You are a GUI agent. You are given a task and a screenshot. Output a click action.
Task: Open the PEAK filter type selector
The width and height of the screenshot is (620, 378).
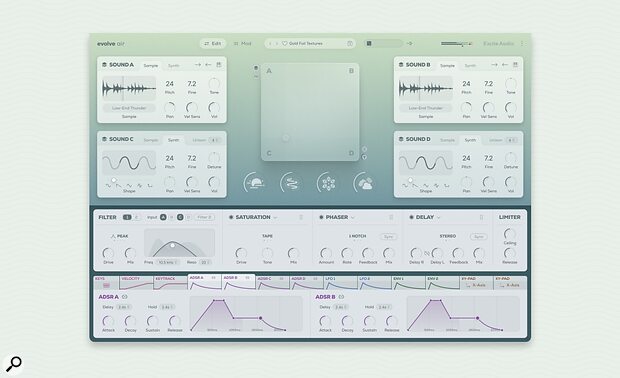(119, 236)
